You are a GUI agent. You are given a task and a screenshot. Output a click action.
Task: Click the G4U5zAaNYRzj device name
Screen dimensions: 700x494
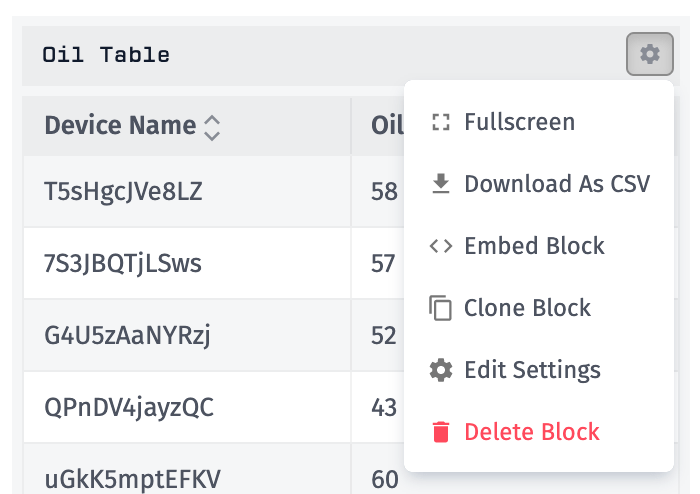click(x=127, y=336)
